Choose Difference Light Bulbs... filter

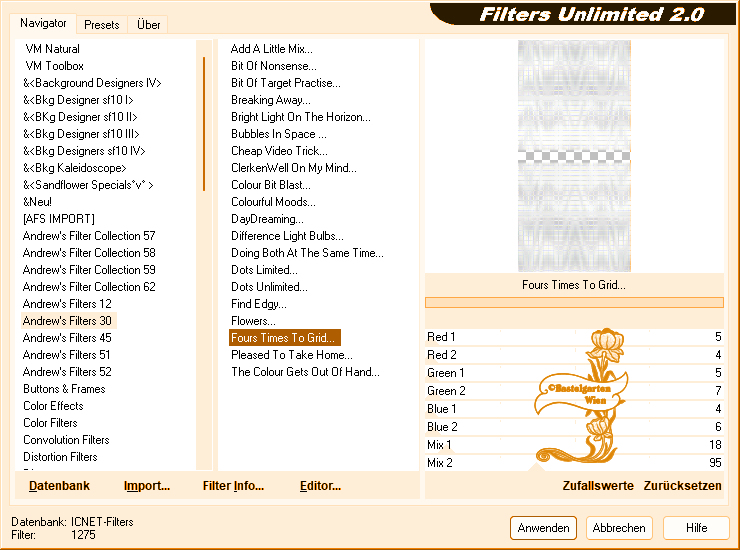(x=287, y=236)
